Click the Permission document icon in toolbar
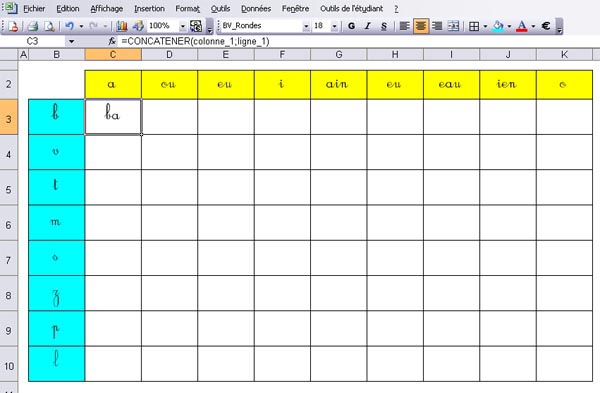Viewport: 600px width, 393px height. click(x=13, y=26)
